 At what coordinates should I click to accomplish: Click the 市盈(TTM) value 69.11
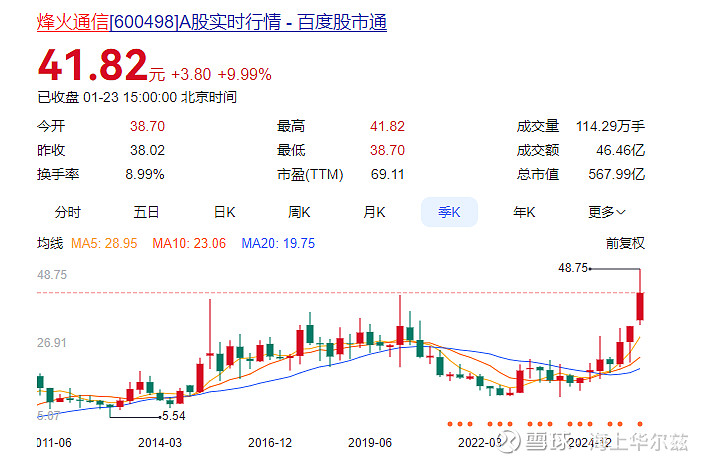coord(388,174)
